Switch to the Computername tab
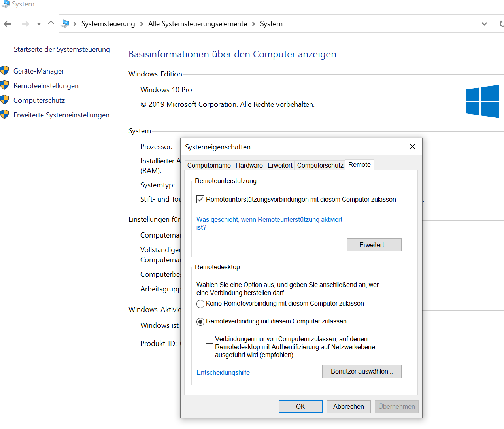Screen dimensions: 504x429 209,165
